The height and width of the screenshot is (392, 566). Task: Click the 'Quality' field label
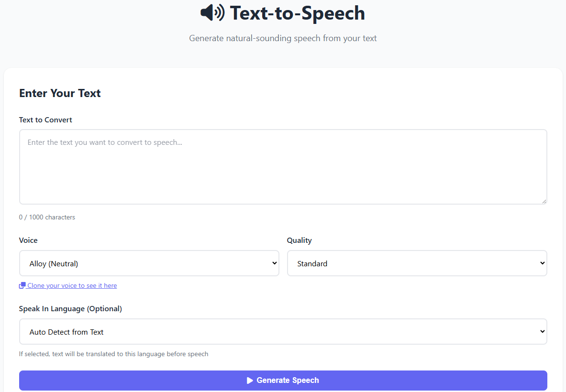[x=299, y=240]
